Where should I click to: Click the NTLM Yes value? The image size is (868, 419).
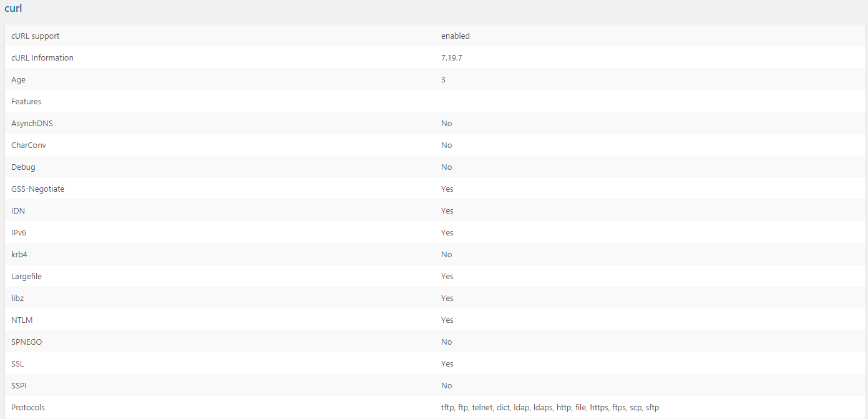(447, 320)
